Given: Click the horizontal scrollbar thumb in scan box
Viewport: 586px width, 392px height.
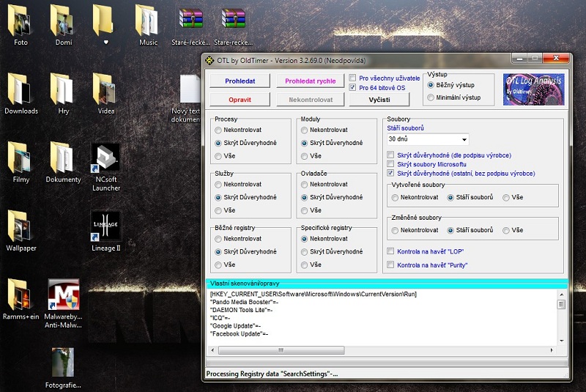Looking at the screenshot, I should coord(281,350).
